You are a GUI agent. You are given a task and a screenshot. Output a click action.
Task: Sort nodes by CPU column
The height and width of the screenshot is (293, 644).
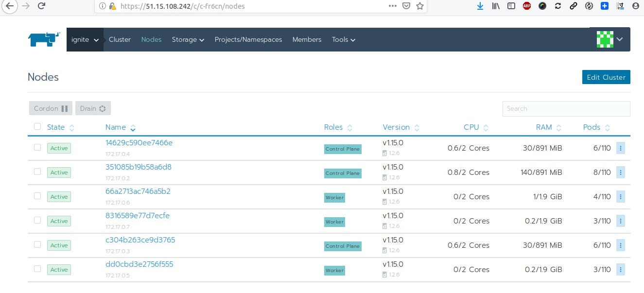[476, 127]
